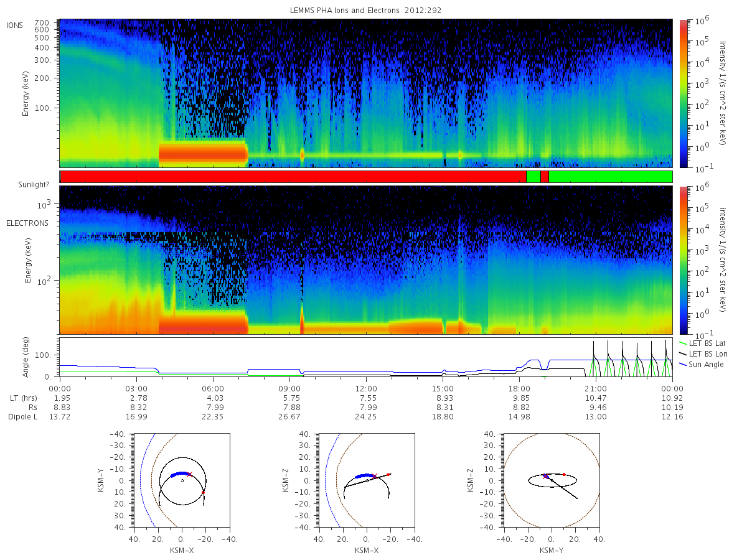Click the angle line plot panel
747x560 pixels.
pos(366,358)
